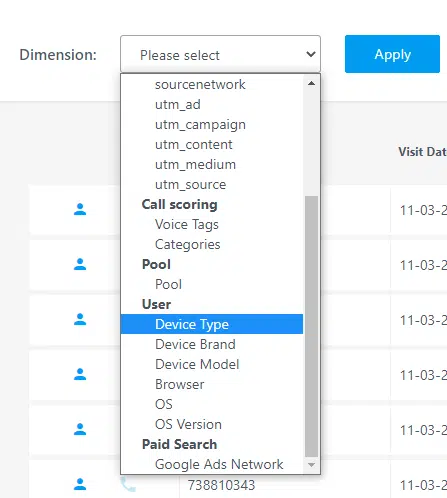447x498 pixels.
Task: Click the phone icon beside 738810343
Action: [x=128, y=484]
